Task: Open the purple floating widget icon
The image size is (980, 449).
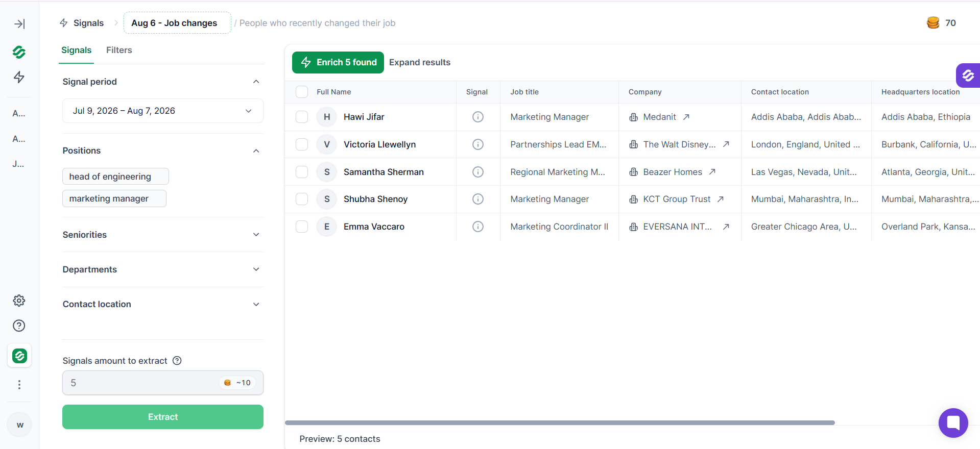Action: tap(968, 76)
